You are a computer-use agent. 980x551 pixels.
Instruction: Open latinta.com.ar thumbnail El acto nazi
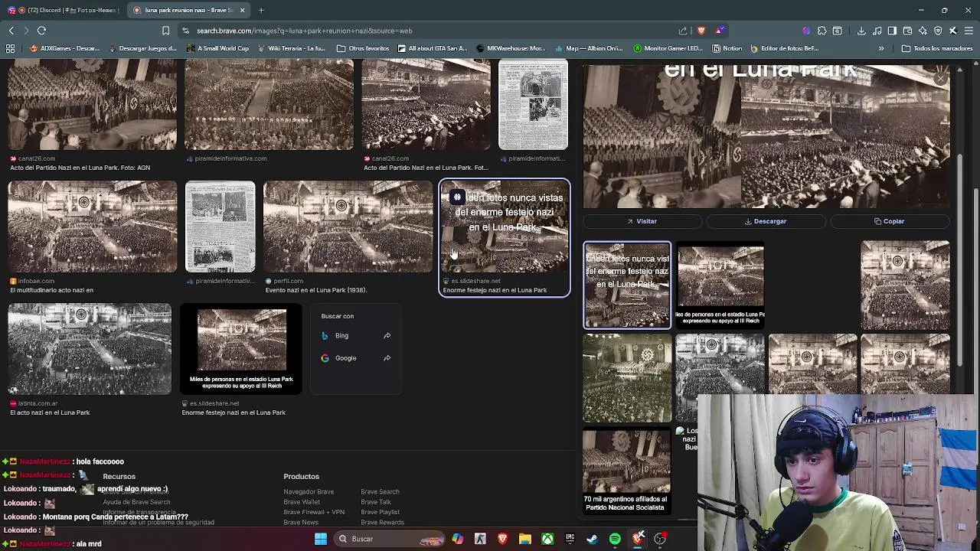(x=90, y=349)
